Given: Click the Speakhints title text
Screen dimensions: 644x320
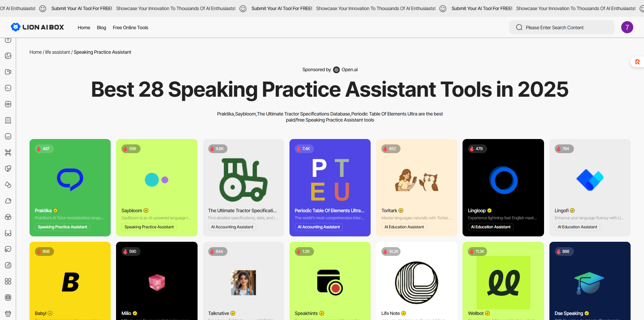Looking at the screenshot, I should coord(306,313).
